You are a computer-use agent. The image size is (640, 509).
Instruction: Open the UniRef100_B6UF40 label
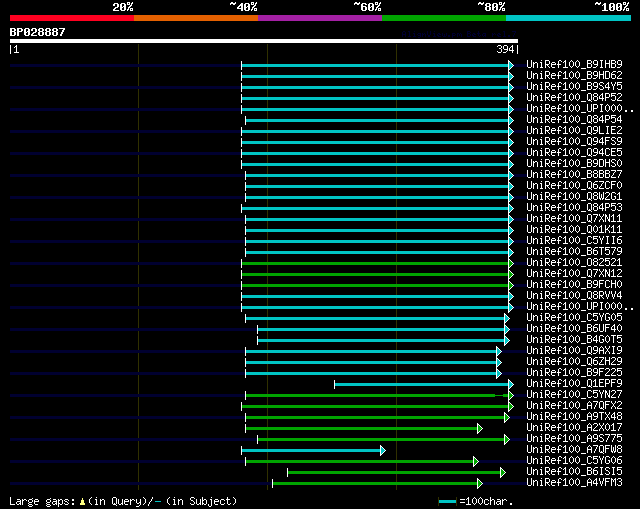[x=574, y=329]
